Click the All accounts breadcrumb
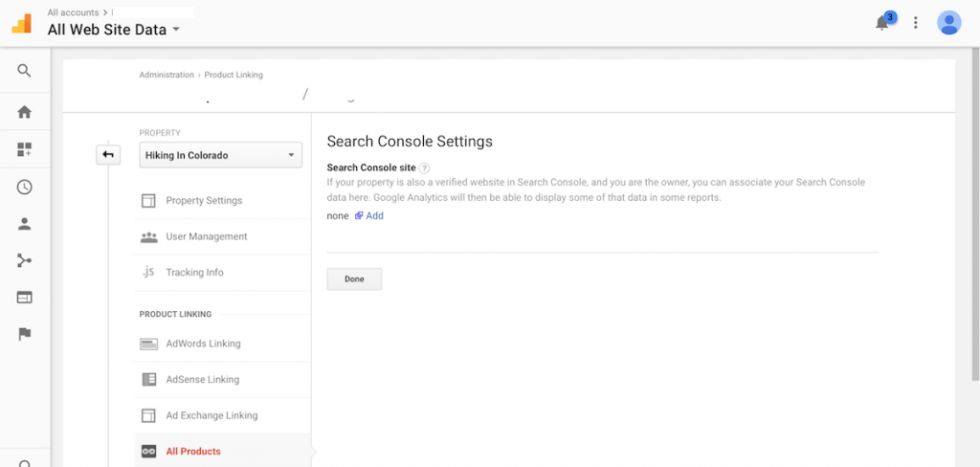Image resolution: width=980 pixels, height=467 pixels. 73,12
